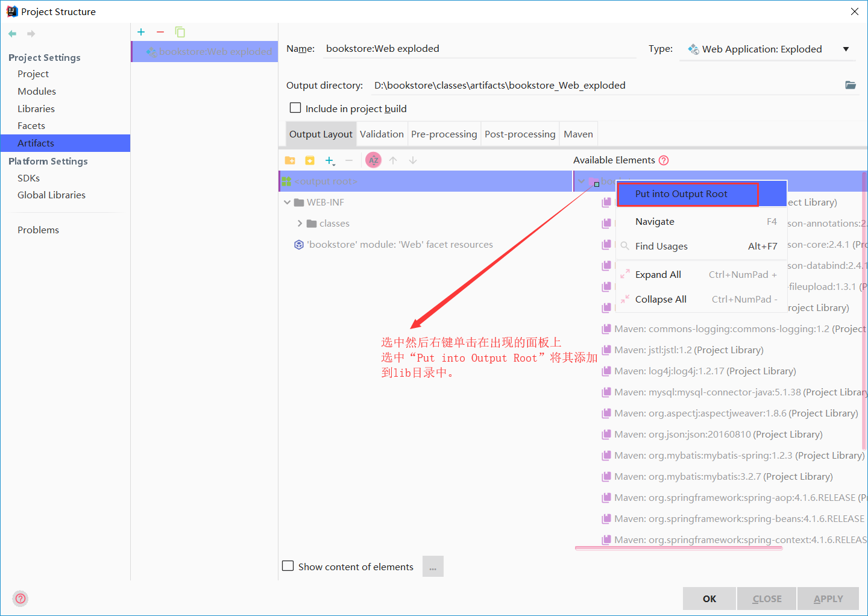Open help from bottom-left question mark
The image size is (868, 616).
point(20,599)
